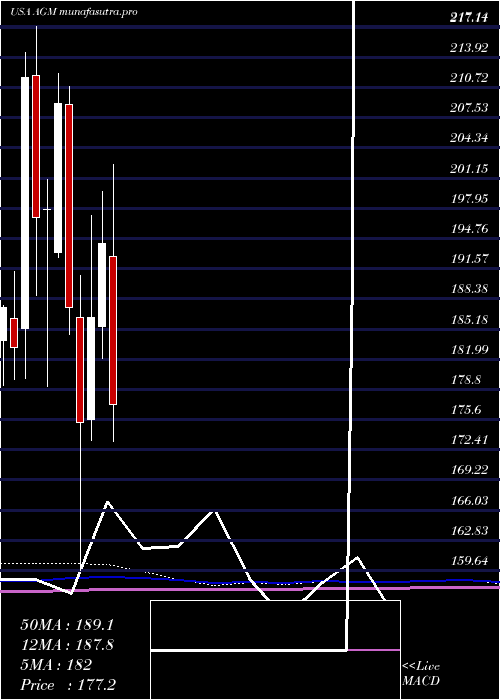The image size is (500, 700).
Task: Click the Price : 177.2 readout
Action: pyautogui.click(x=68, y=685)
